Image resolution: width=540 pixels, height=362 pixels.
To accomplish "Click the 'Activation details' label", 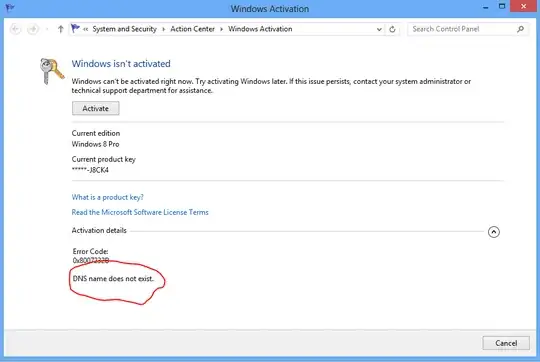I will click(99, 230).
